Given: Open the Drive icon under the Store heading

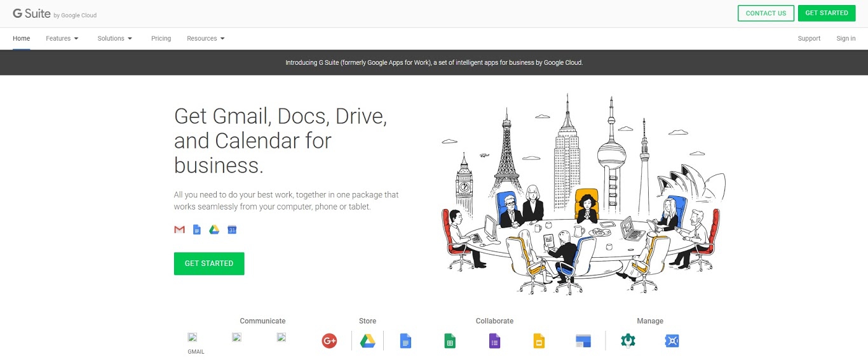Looking at the screenshot, I should click(x=367, y=341).
